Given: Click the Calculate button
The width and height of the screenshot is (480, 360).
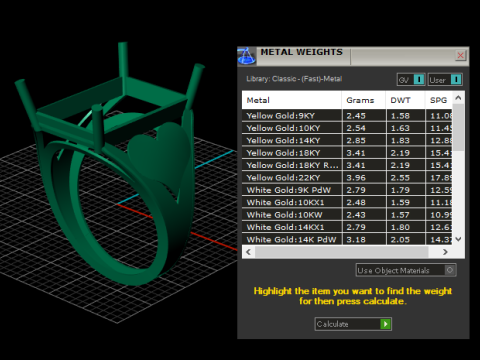Looking at the screenshot, I should tap(353, 324).
